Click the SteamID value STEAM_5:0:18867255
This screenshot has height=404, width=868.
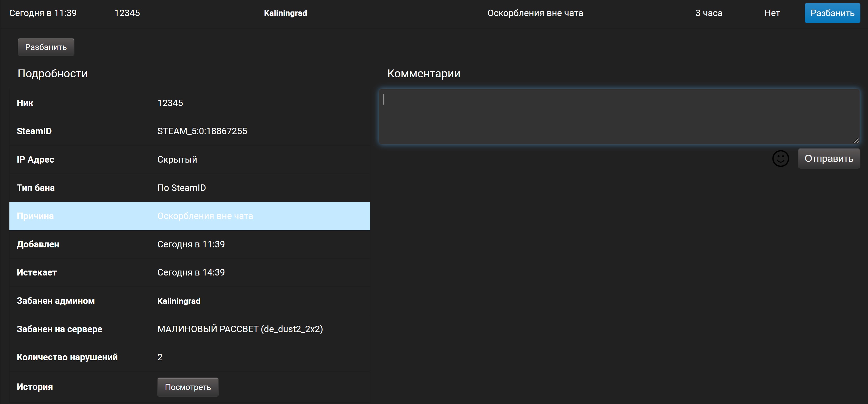202,131
